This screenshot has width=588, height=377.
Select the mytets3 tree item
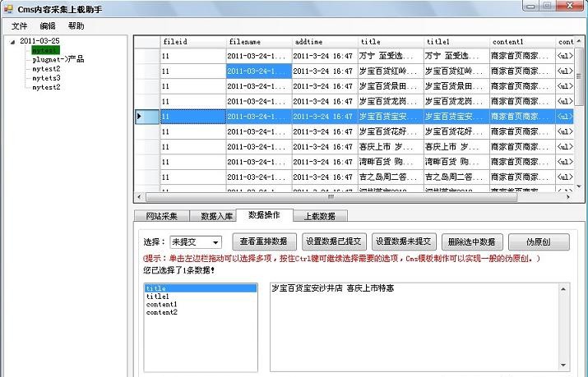coord(46,78)
